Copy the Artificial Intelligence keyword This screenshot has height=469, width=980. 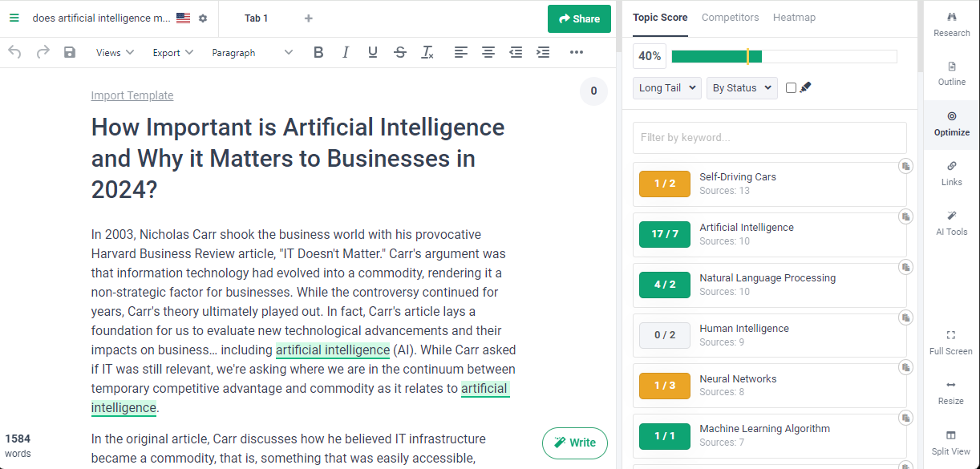click(905, 216)
